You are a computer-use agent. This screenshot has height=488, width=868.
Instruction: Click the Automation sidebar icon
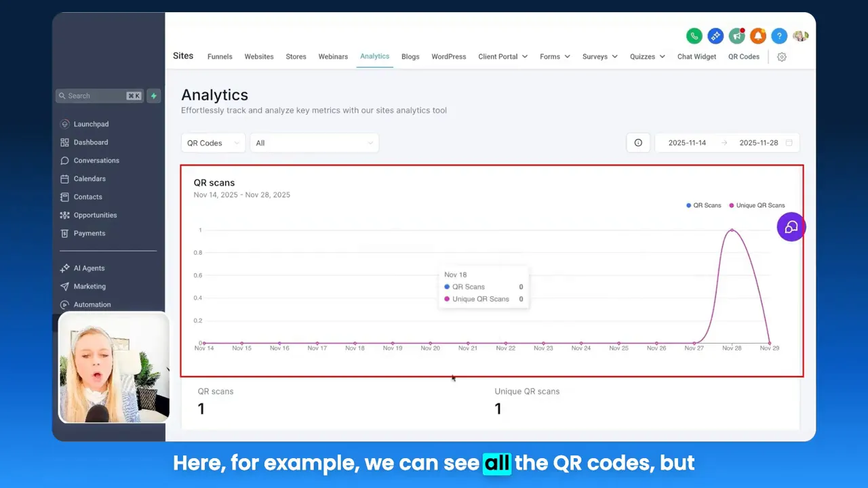tap(65, 305)
